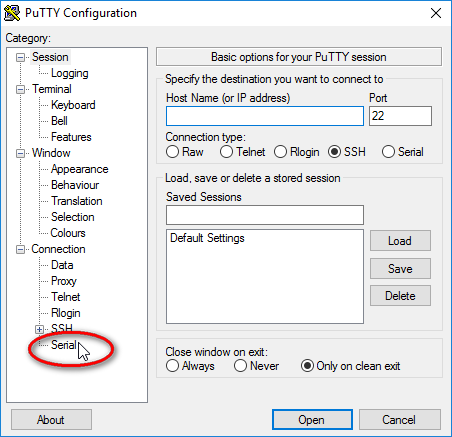452x437 pixels.
Task: Click the PuTTY icon in title bar
Action: (x=12, y=13)
